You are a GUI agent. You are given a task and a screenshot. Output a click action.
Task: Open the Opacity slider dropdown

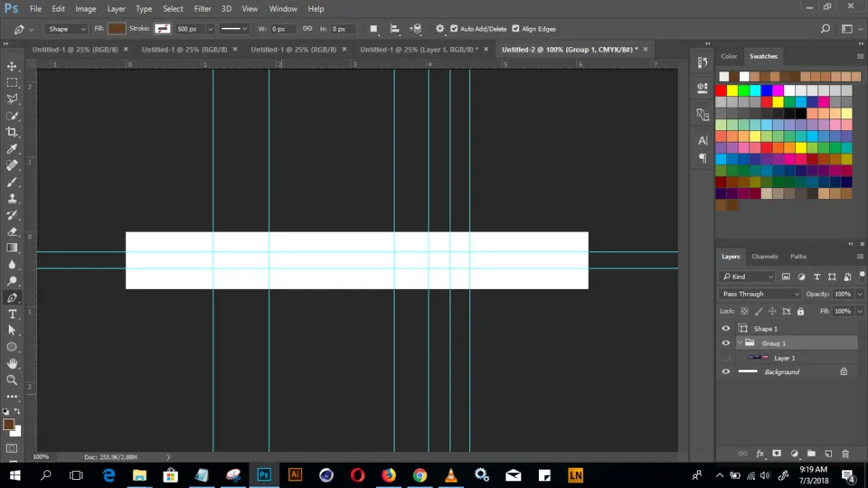click(860, 294)
